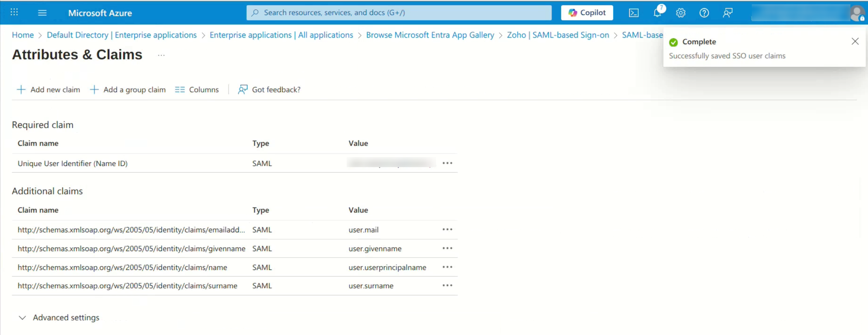This screenshot has height=335, width=868.
Task: Click Got feedback? in the toolbar
Action: (x=269, y=90)
